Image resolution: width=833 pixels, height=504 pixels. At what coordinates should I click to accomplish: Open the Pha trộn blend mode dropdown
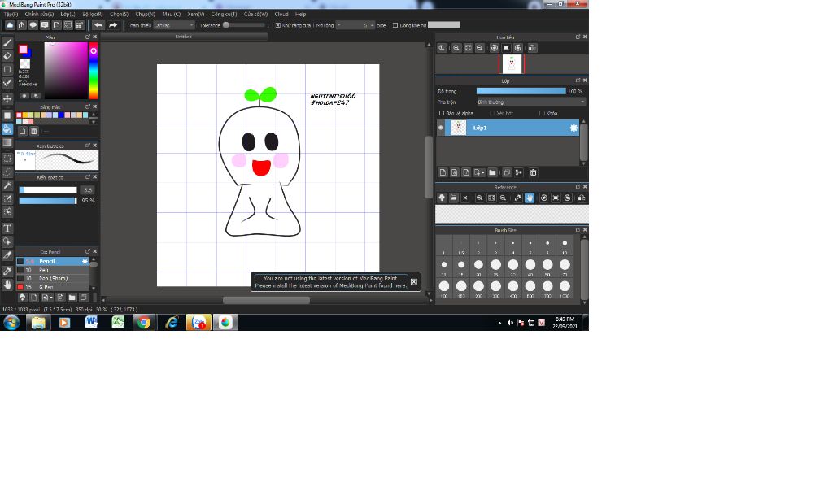click(x=531, y=102)
